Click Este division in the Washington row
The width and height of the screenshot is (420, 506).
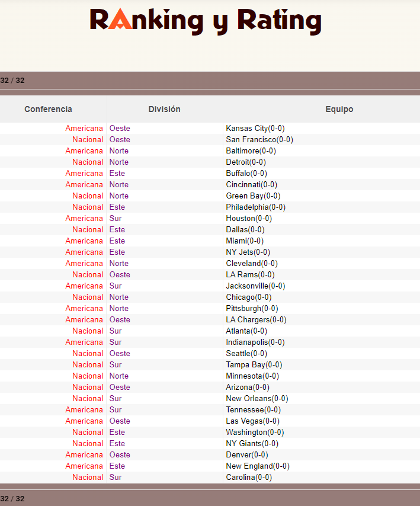click(x=117, y=432)
